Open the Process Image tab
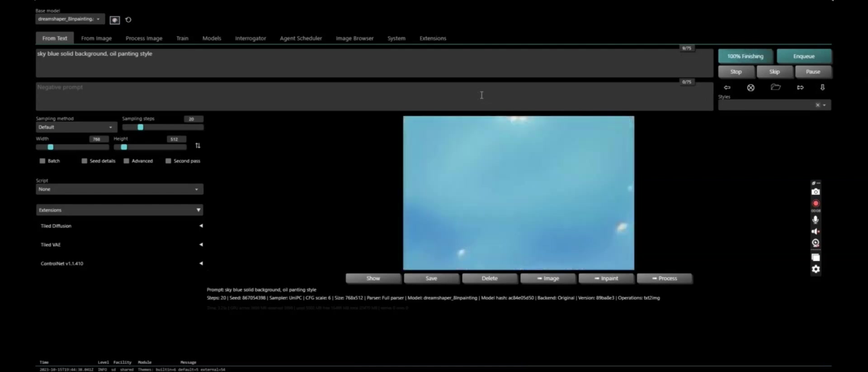868x372 pixels. click(144, 38)
